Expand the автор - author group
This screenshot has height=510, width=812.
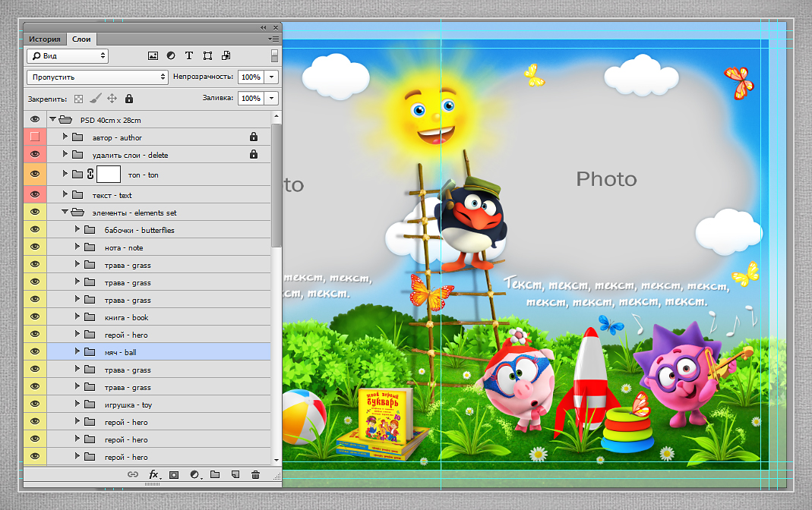coord(65,137)
